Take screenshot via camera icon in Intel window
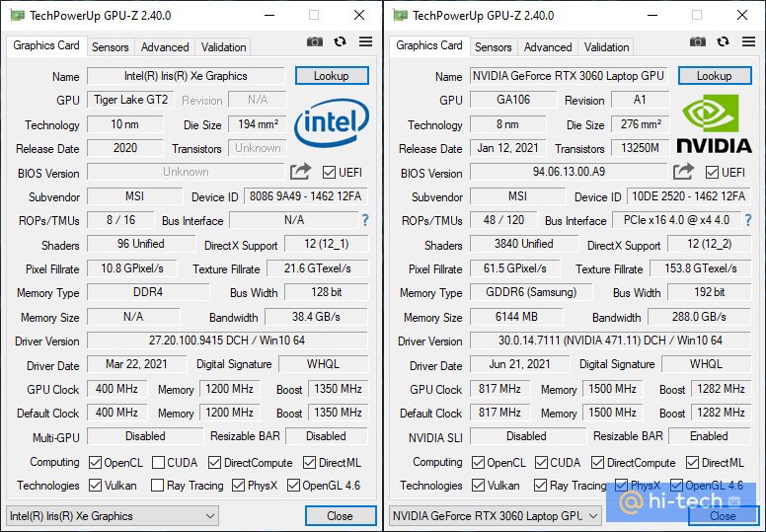This screenshot has height=532, width=766. tap(315, 42)
